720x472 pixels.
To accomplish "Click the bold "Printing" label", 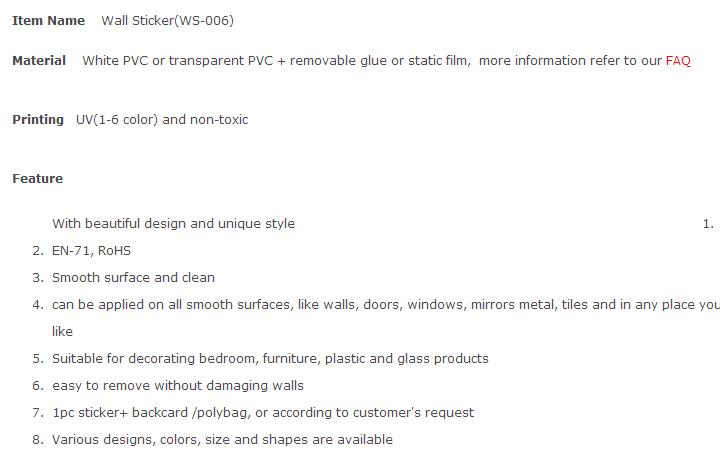I will pos(38,120).
